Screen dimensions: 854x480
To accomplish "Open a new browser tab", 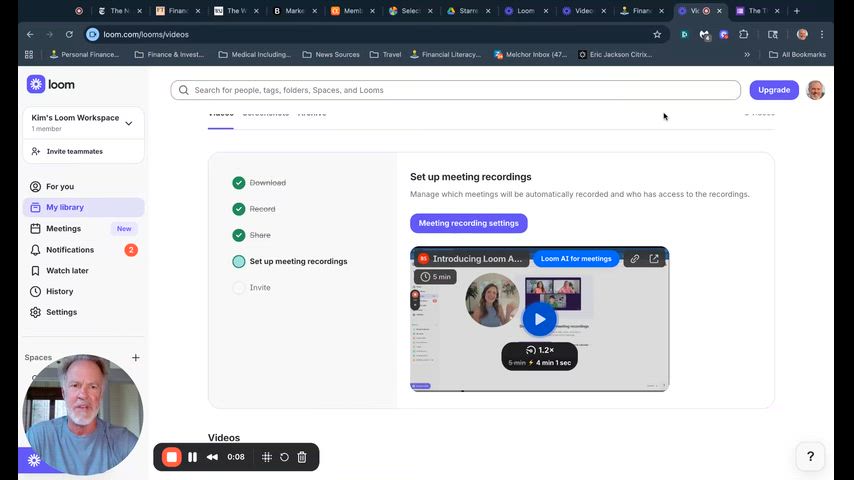I will tap(797, 11).
